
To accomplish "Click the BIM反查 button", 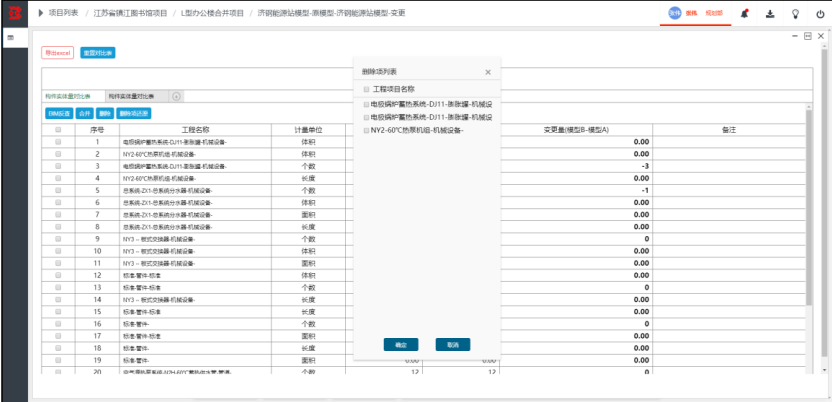I will coord(59,113).
